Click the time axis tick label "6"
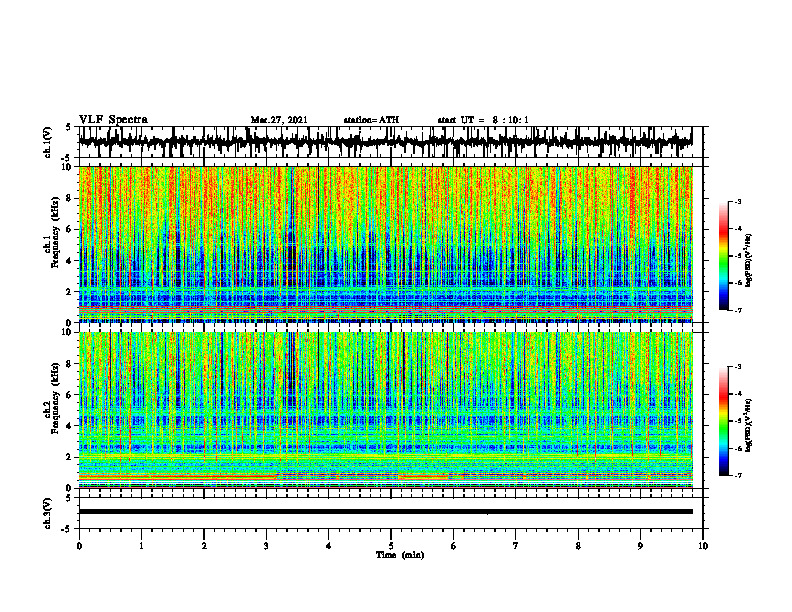The height and width of the screenshot is (612, 792). (454, 546)
